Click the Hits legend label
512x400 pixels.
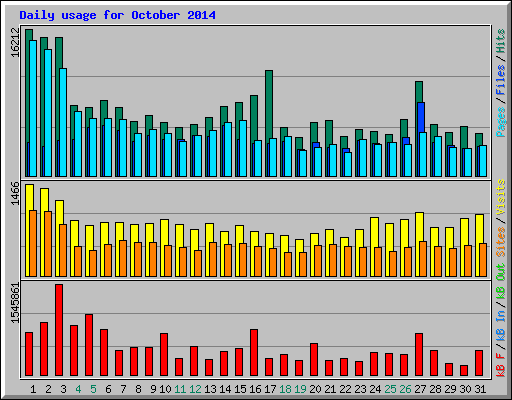(x=501, y=41)
